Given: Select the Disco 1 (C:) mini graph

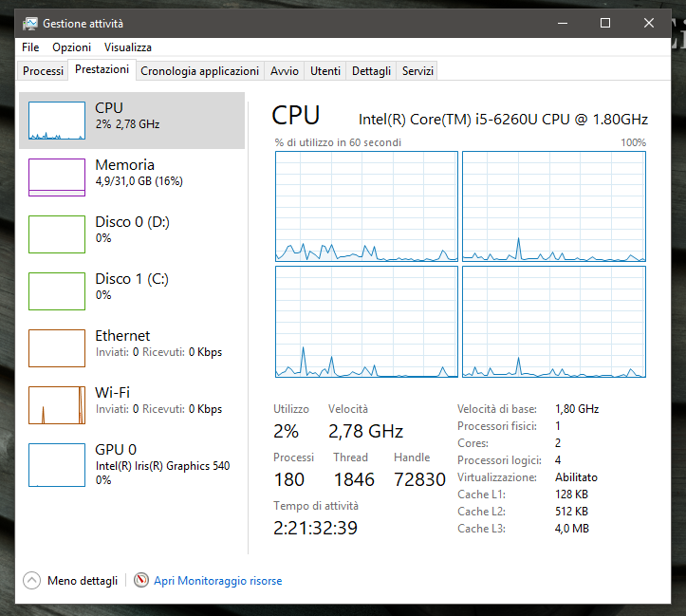Looking at the screenshot, I should [x=57, y=291].
